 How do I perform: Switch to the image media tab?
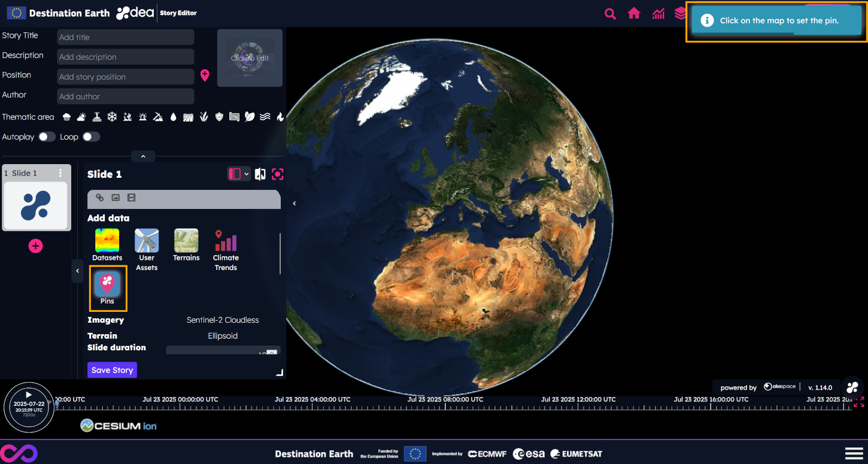coord(116,198)
